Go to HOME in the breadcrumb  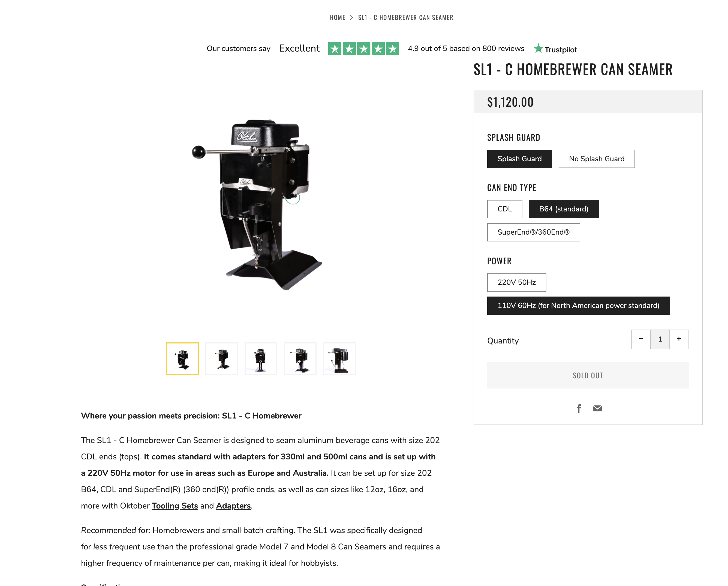[337, 17]
